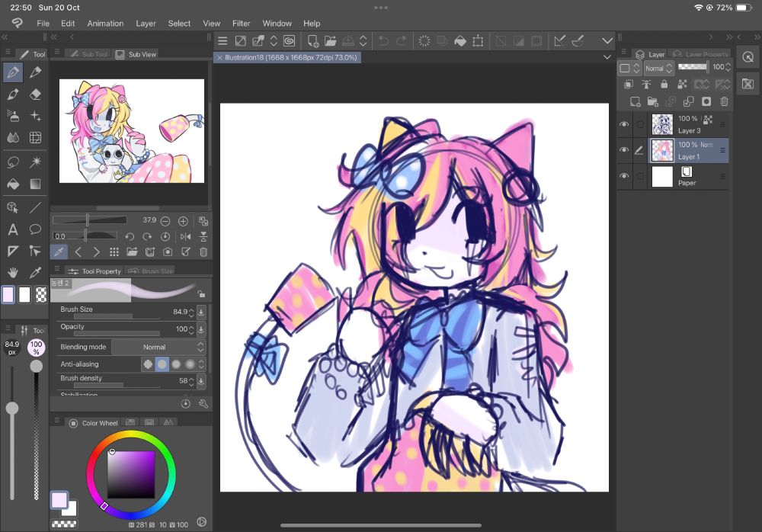Open the Opacity dynamics arrow button

pyautogui.click(x=201, y=330)
